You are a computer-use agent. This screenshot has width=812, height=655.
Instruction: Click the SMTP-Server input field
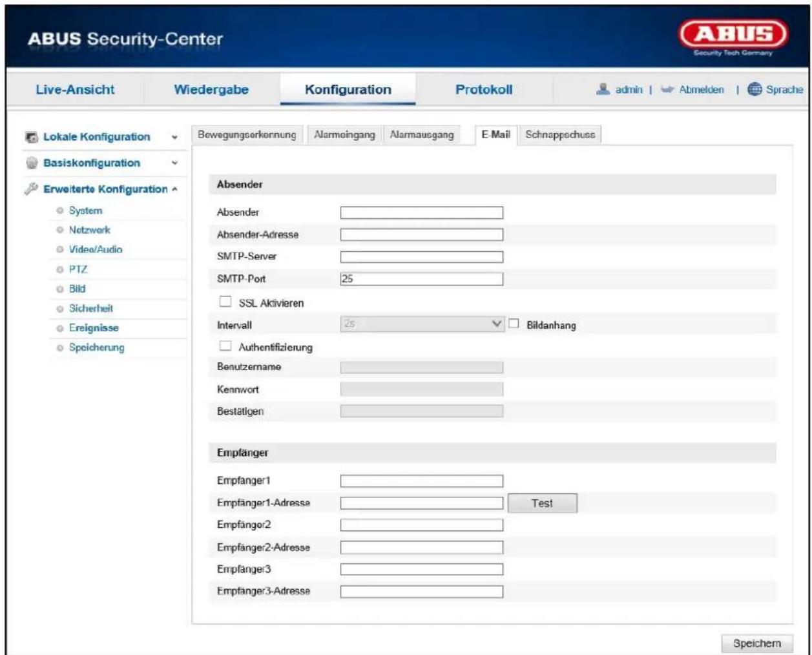coord(422,257)
